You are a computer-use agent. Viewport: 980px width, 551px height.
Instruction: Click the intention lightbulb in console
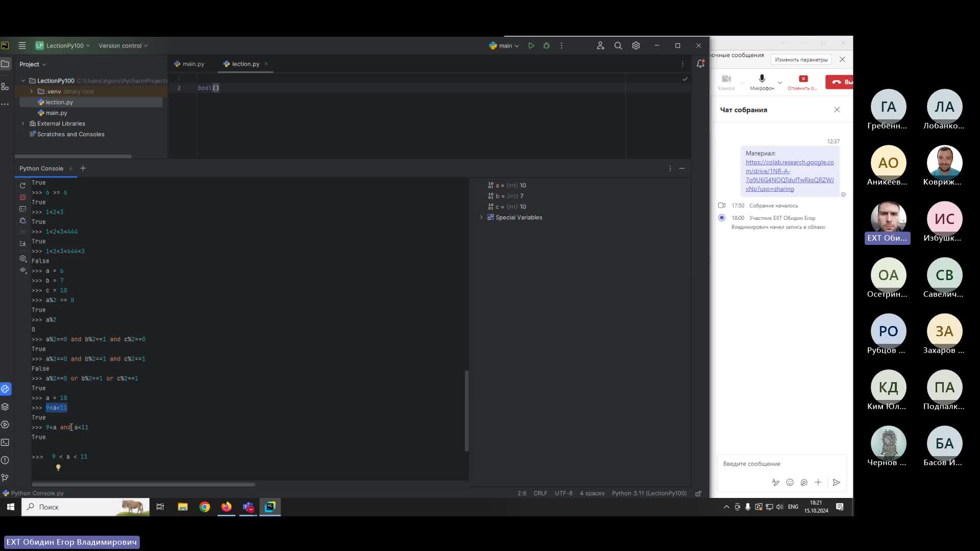click(x=58, y=467)
